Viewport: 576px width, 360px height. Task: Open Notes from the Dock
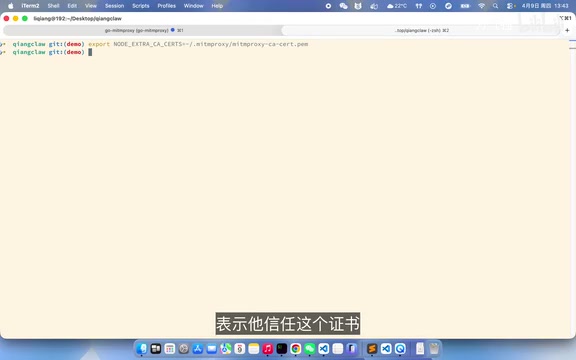[253, 348]
